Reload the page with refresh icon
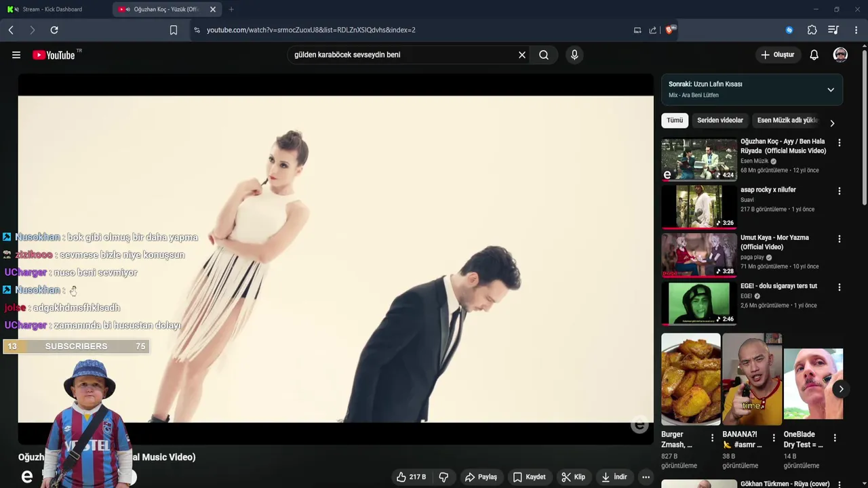 point(54,30)
